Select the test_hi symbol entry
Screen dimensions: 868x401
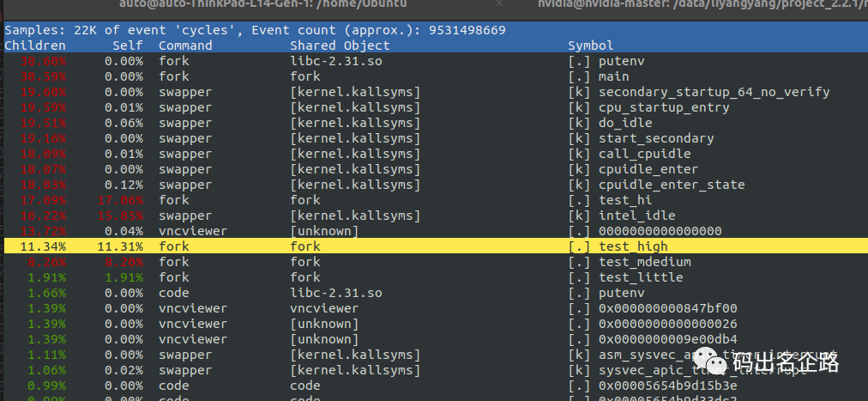click(x=625, y=200)
